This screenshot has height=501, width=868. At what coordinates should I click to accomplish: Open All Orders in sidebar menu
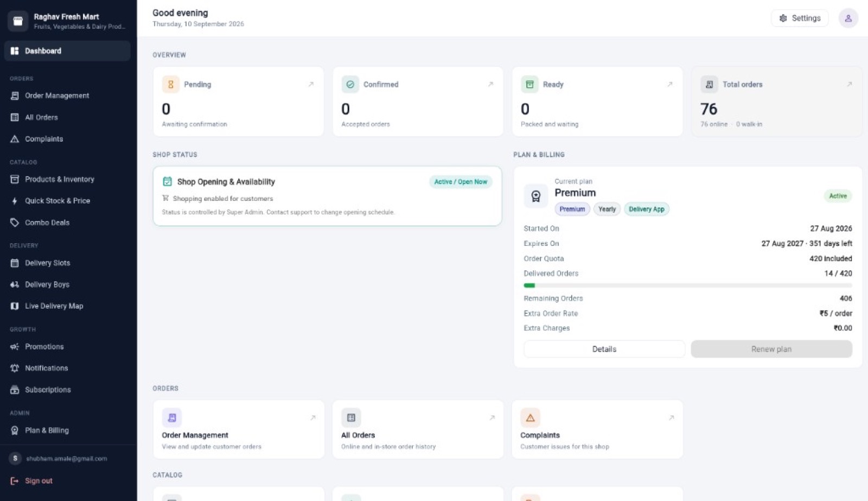[x=67, y=117]
